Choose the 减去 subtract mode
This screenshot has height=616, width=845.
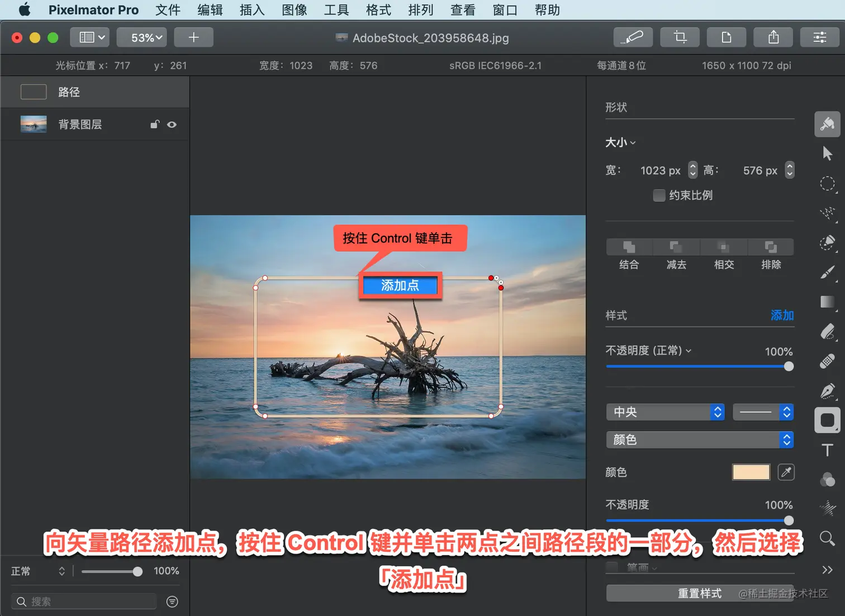676,247
